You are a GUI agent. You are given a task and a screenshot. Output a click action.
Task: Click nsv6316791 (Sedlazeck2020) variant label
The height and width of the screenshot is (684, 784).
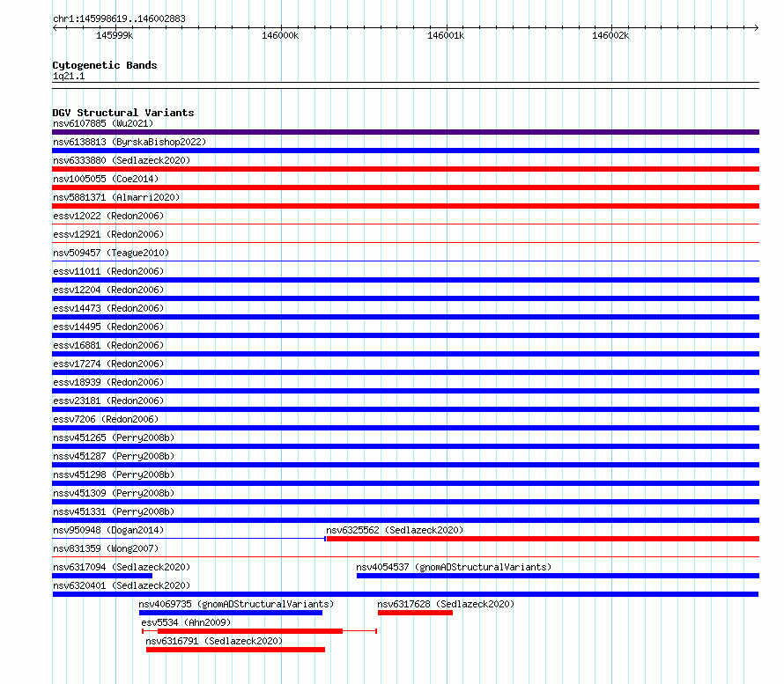tap(214, 641)
